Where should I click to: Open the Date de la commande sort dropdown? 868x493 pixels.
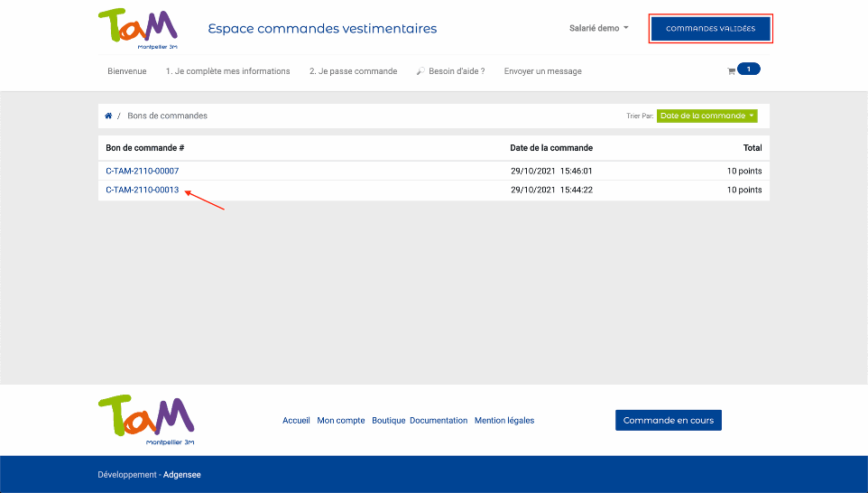[706, 116]
